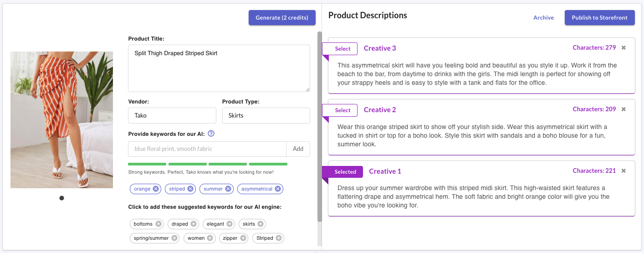
Task: Click Characters: 221 count
Action: [x=594, y=171]
